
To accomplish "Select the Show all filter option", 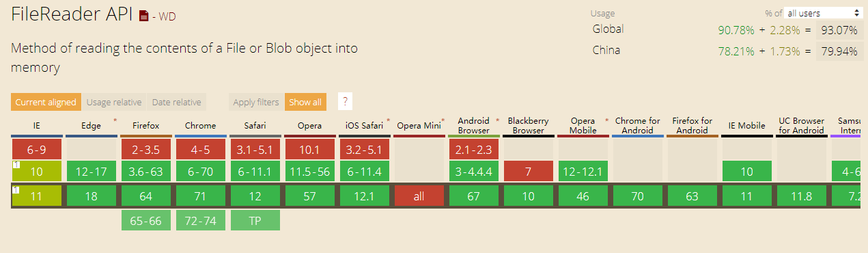I will point(305,102).
